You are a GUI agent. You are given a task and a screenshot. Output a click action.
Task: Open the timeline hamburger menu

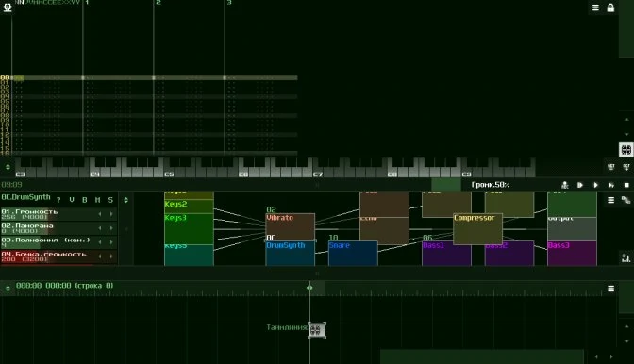(611, 289)
